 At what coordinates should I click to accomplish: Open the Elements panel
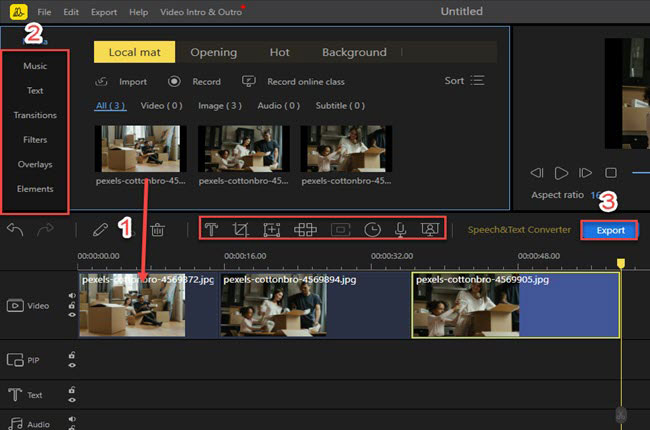[x=35, y=189]
